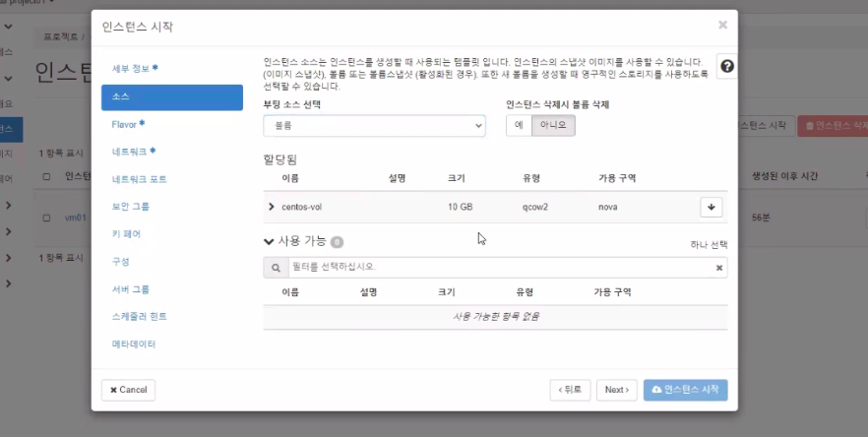Clear the filter field with the x icon

[719, 268]
